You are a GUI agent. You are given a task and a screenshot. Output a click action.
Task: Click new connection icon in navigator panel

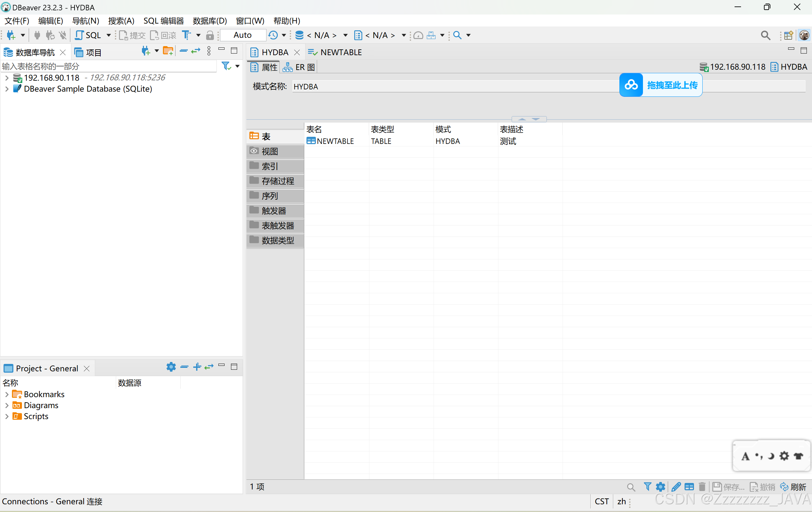146,51
